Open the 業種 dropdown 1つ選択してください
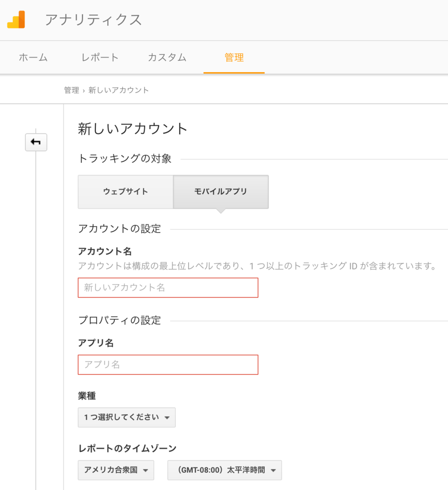Screen dimensions: 448x490 [127, 417]
